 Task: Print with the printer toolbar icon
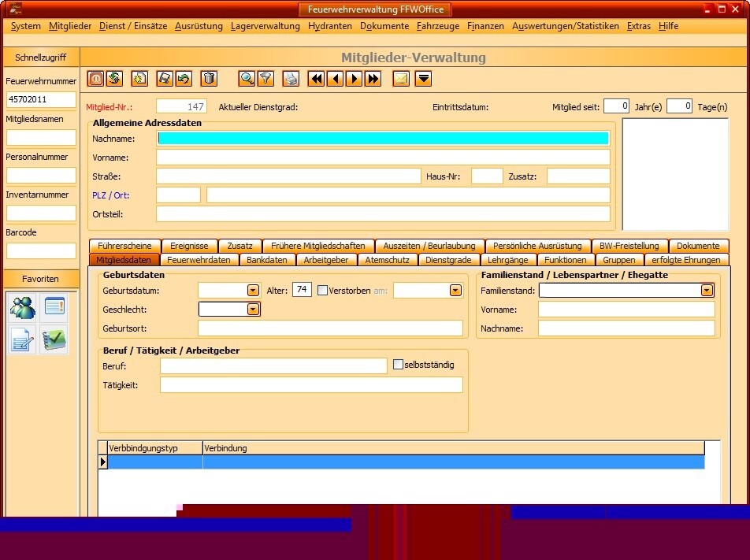pos(291,79)
